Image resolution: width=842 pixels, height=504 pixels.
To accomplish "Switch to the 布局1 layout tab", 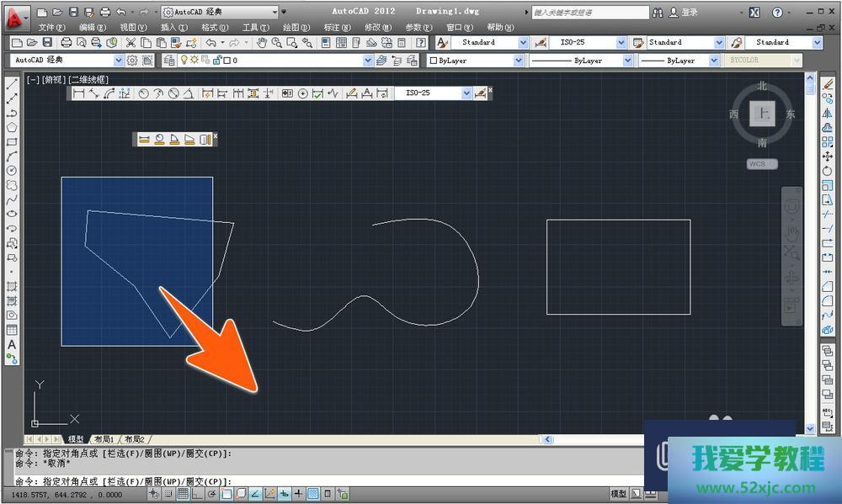I will click(x=104, y=439).
